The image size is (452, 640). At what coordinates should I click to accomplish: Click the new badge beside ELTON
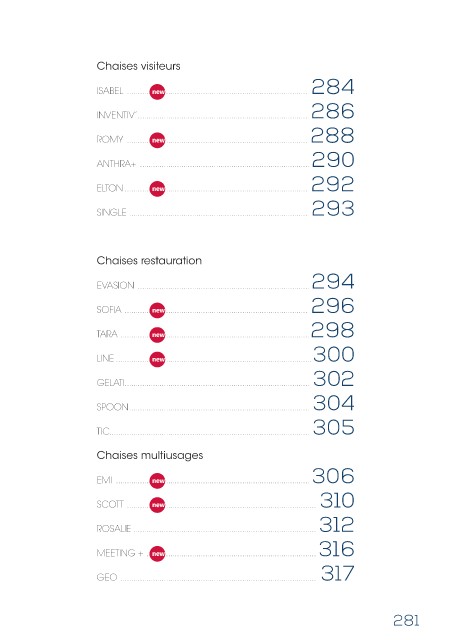(157, 189)
